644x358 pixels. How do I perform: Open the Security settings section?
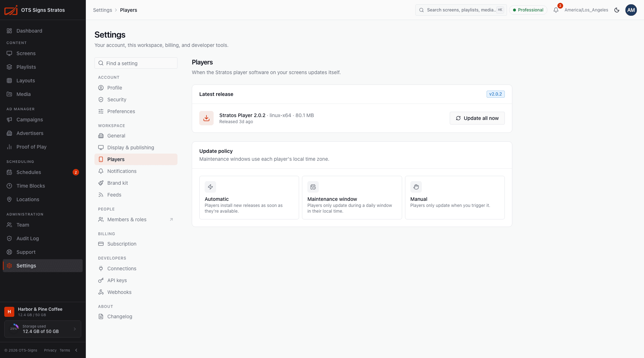tap(136, 100)
